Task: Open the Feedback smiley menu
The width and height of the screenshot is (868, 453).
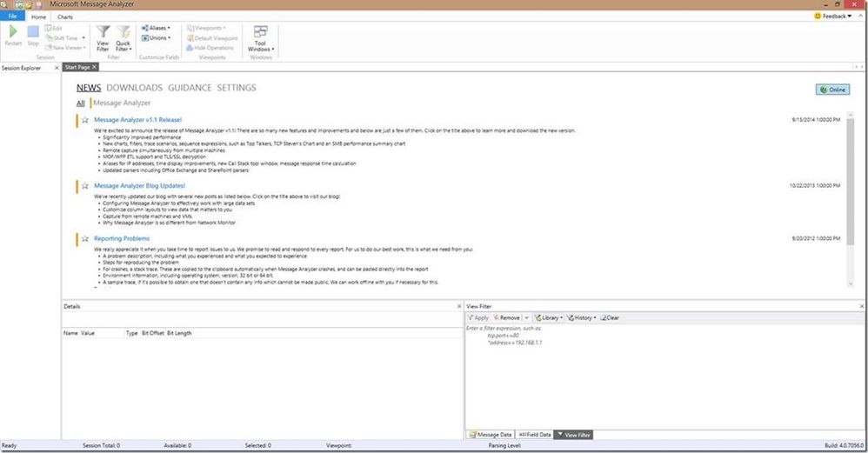Action: tap(833, 16)
